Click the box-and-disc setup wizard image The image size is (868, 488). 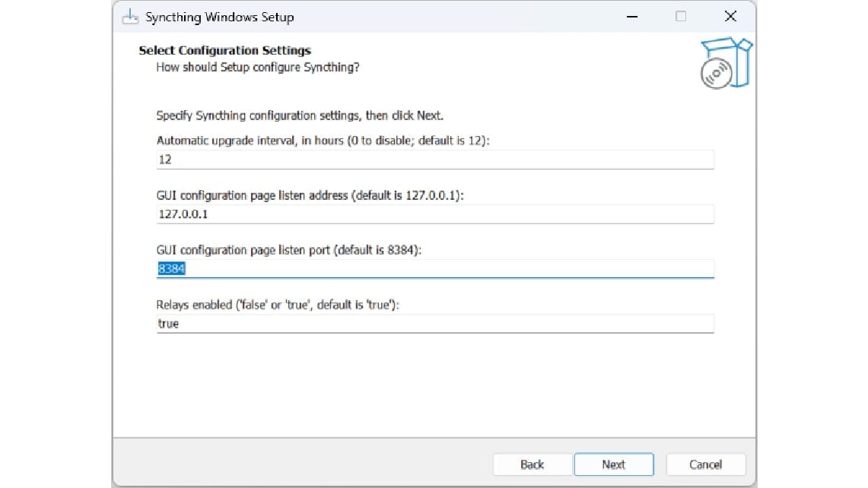(x=726, y=63)
